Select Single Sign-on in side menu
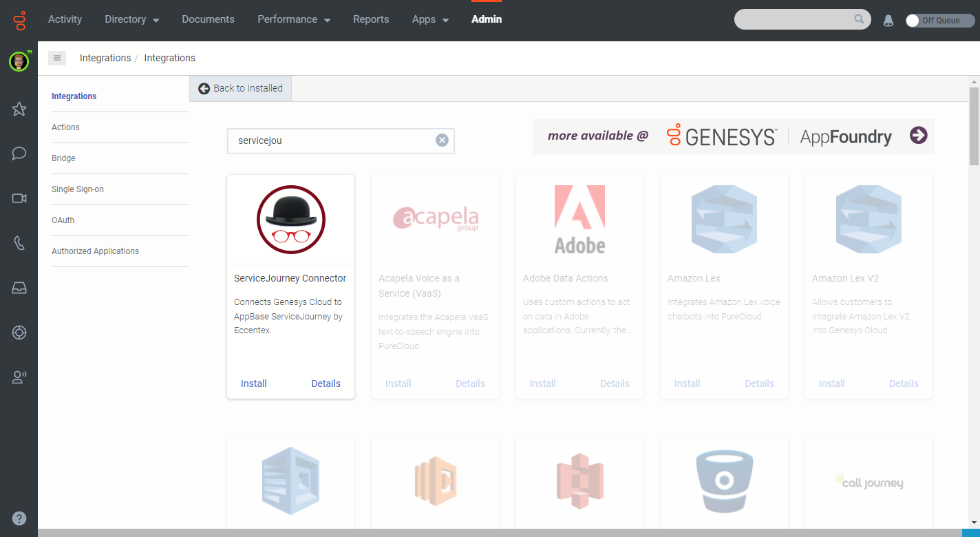Image resolution: width=980 pixels, height=537 pixels. 78,189
